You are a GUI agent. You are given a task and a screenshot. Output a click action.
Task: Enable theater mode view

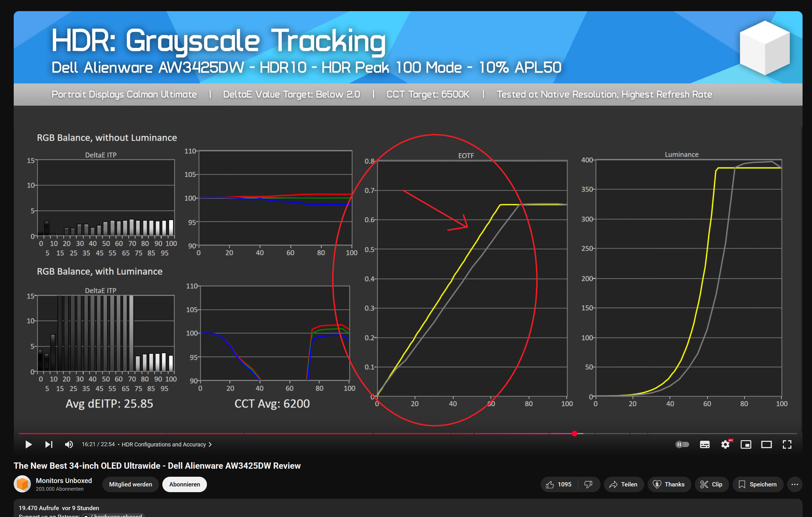click(766, 444)
